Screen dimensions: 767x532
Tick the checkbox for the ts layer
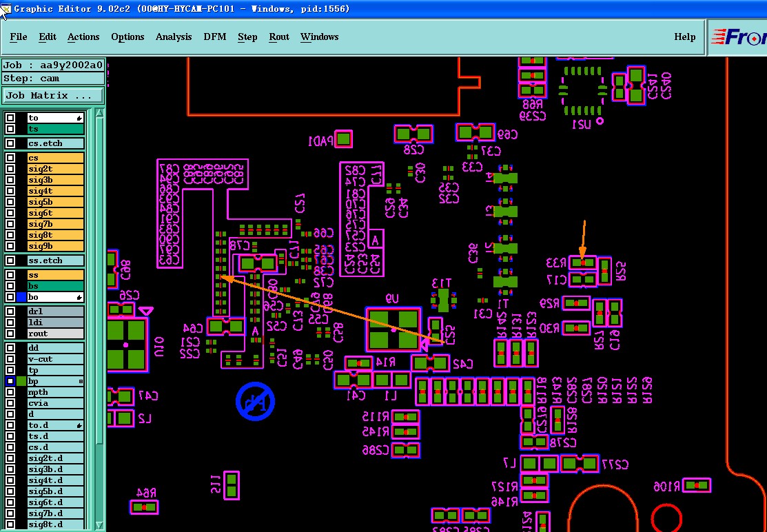tap(10, 129)
